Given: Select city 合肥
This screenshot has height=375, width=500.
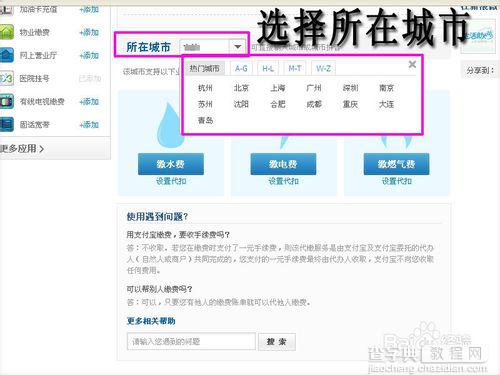Looking at the screenshot, I should click(x=278, y=104).
